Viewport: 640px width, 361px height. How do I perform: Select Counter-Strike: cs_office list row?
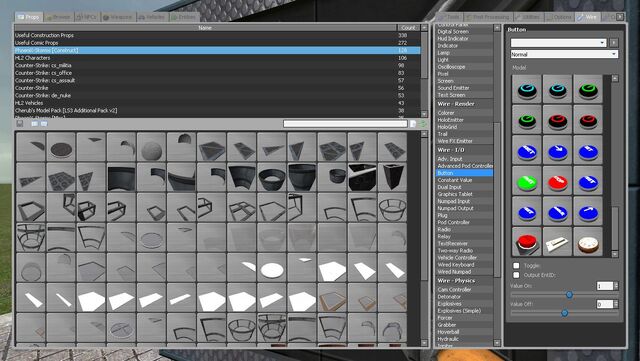[x=217, y=73]
